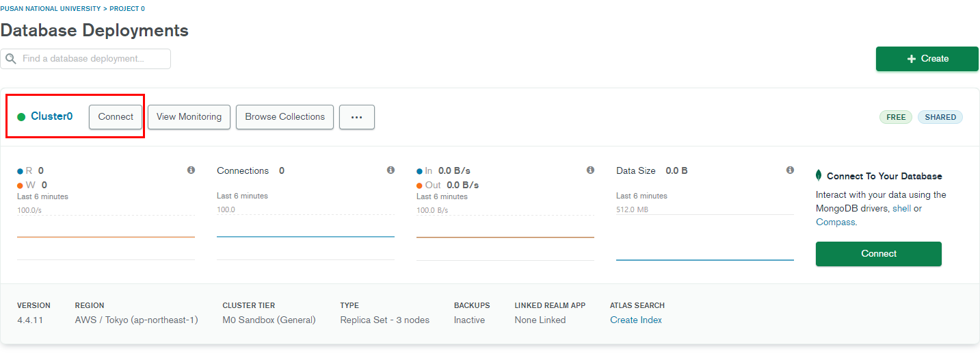Image resolution: width=980 pixels, height=358 pixels.
Task: Click the FREE badge
Action: [896, 117]
